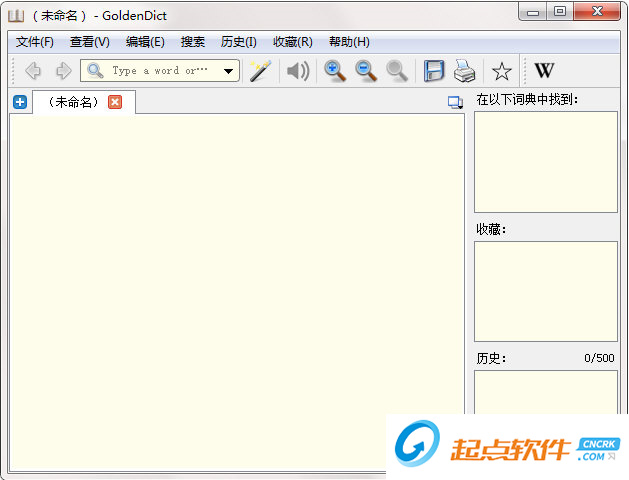Click the magic wand translate icon
Image resolution: width=629 pixels, height=480 pixels.
tap(260, 71)
